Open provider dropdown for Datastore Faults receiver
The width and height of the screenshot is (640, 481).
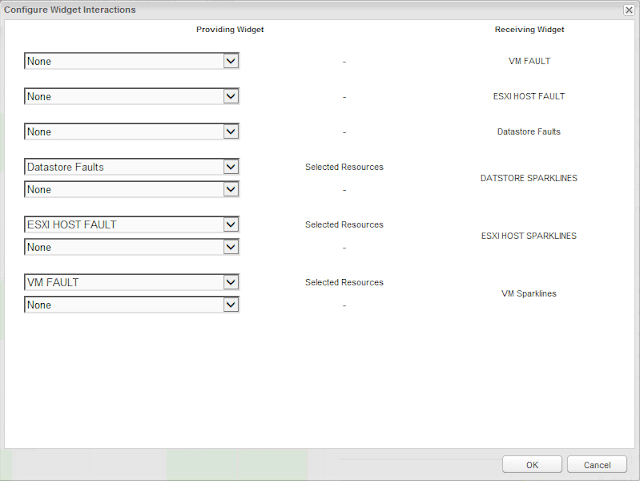[x=131, y=132]
